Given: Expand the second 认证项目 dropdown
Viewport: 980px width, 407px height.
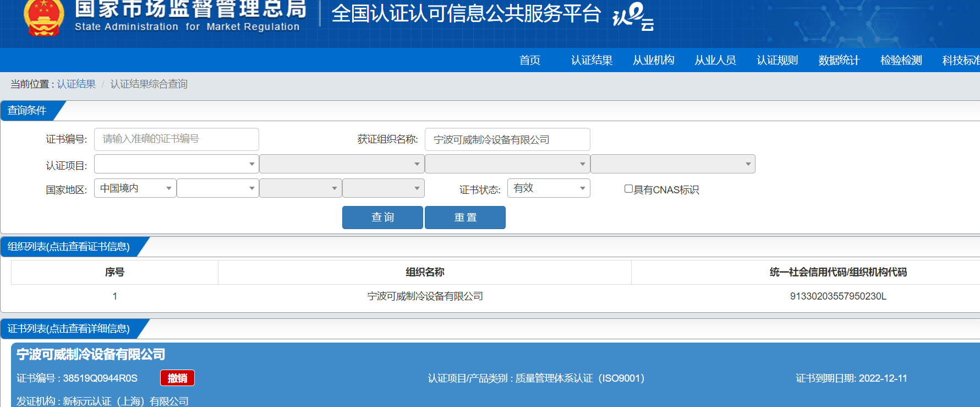Looking at the screenshot, I should (x=342, y=164).
